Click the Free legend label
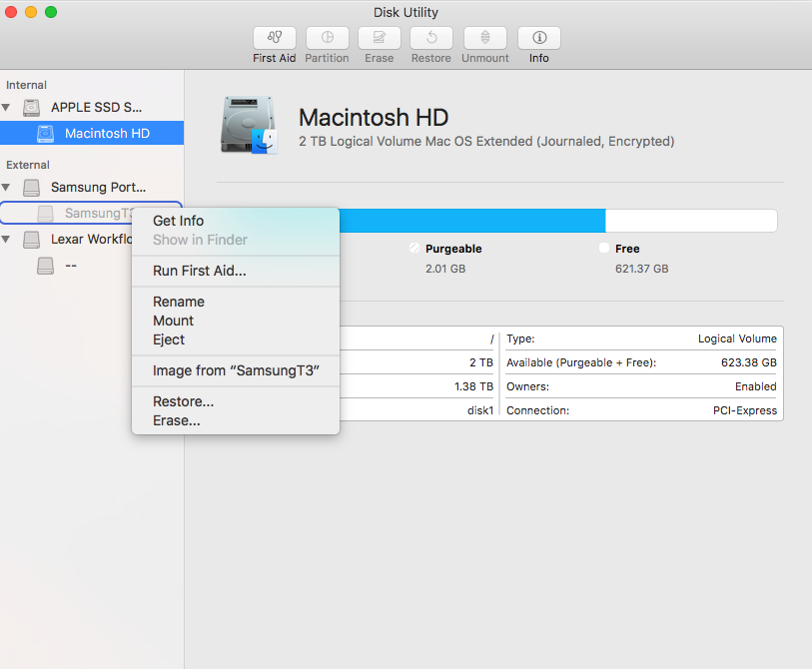812x669 pixels. 627,249
